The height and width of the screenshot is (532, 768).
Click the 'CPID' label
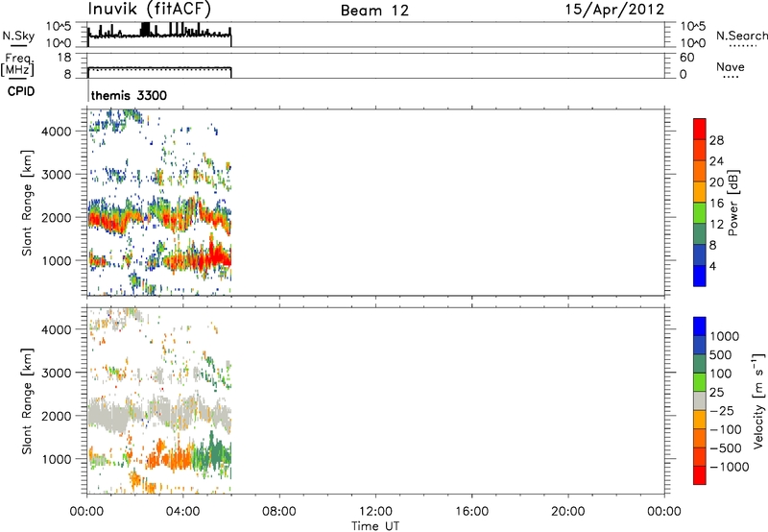(21, 91)
